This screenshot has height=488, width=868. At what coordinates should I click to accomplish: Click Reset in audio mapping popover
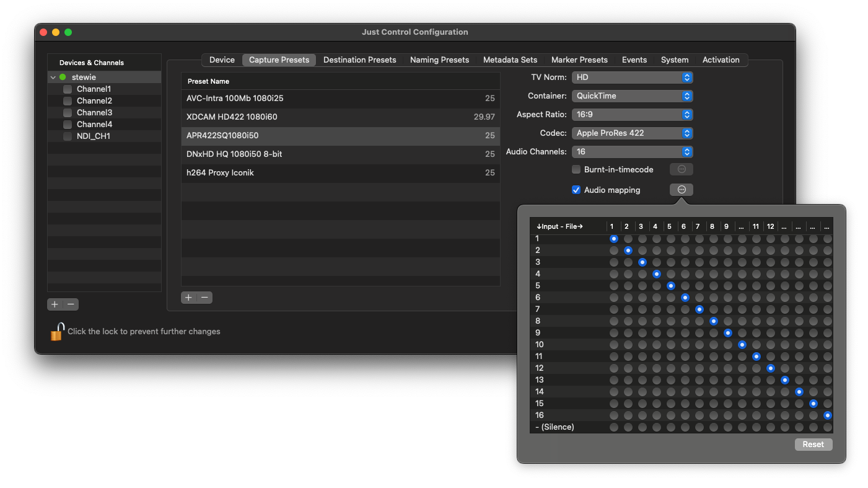[x=813, y=445]
